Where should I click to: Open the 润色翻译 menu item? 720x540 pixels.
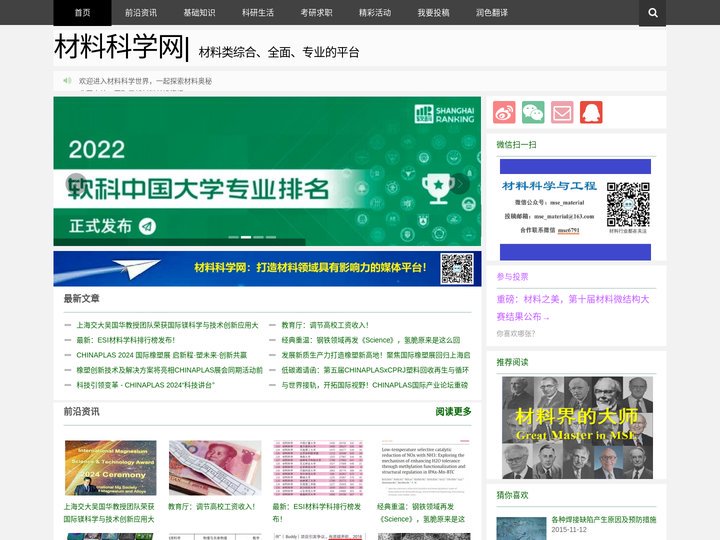[492, 13]
